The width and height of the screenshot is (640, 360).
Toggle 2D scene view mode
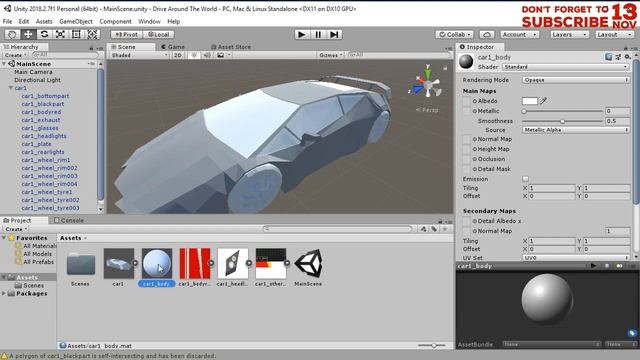tap(178, 55)
